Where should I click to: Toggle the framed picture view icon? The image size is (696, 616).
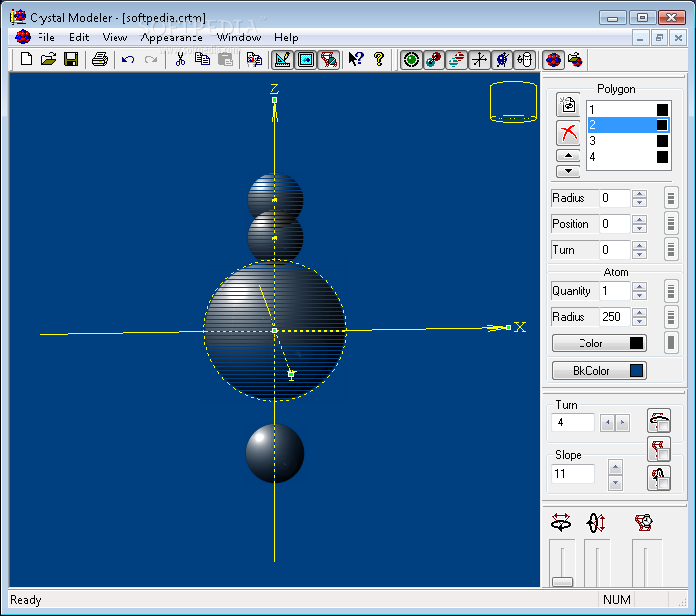click(306, 60)
